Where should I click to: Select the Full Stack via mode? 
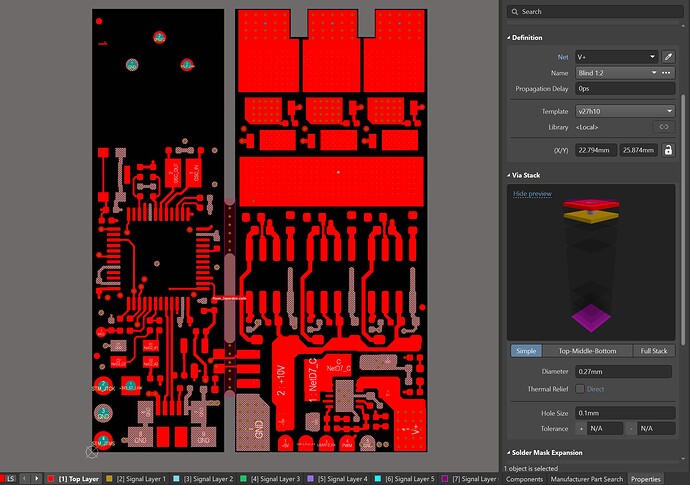pyautogui.click(x=653, y=351)
